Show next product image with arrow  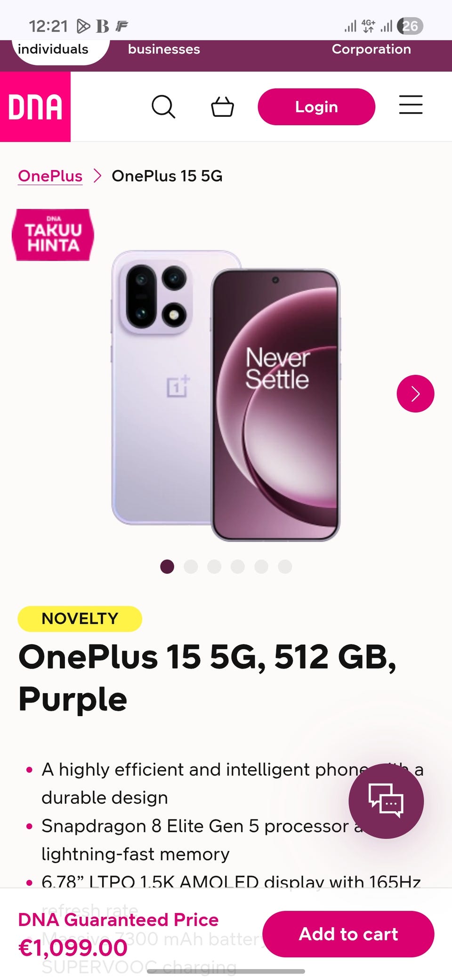coord(415,393)
